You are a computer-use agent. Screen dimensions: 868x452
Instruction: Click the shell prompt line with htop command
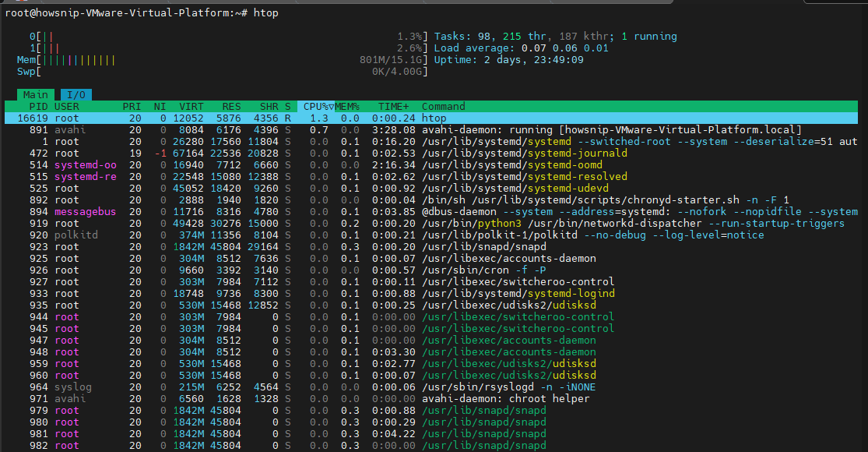pos(142,12)
